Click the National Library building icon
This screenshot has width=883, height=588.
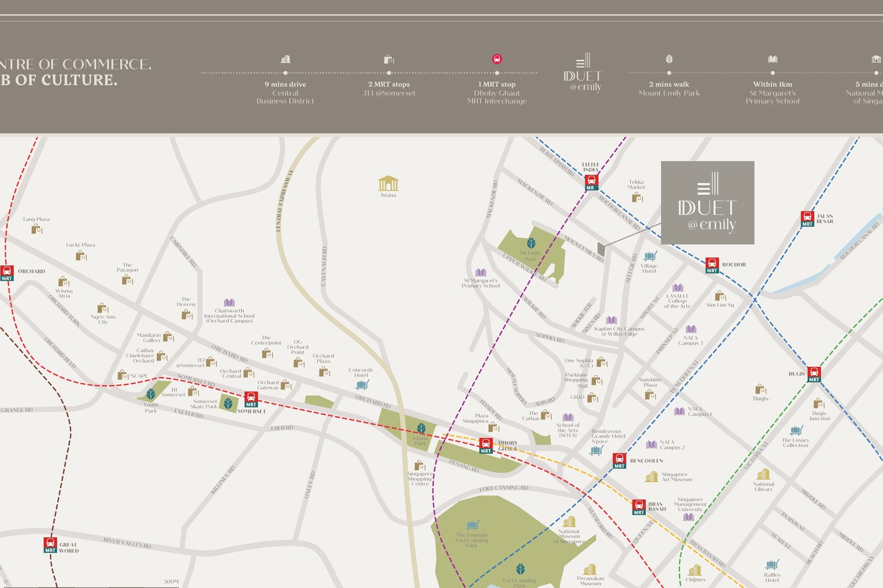tap(764, 474)
